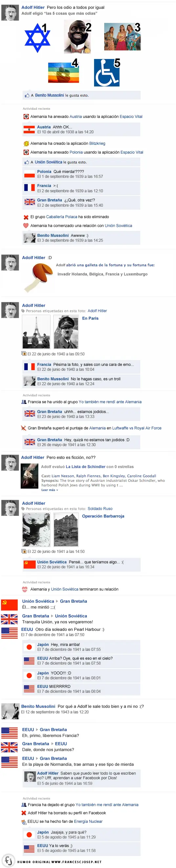Click the thumbs-up icon beside Benito Mussolini's like

(x=27, y=95)
